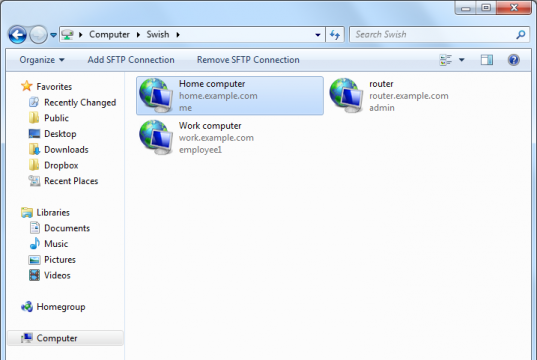This screenshot has width=537, height=360.
Task: Open Recent Places
Action: click(71, 181)
